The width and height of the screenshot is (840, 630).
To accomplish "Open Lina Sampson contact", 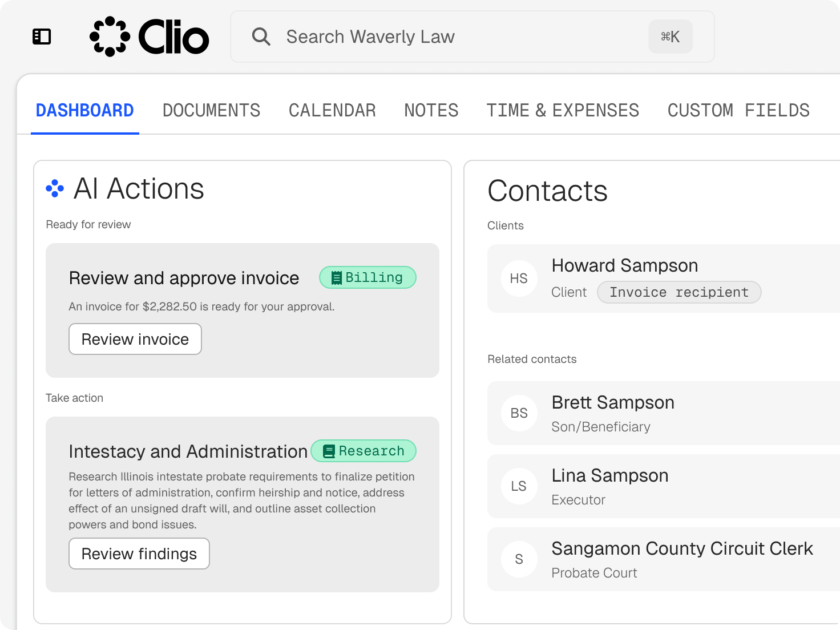I will 664,486.
